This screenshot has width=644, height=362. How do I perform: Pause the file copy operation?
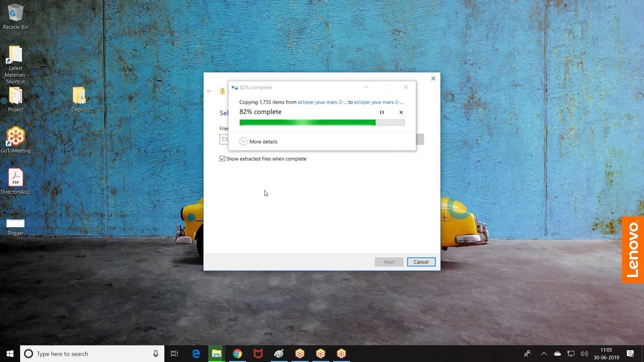(382, 112)
